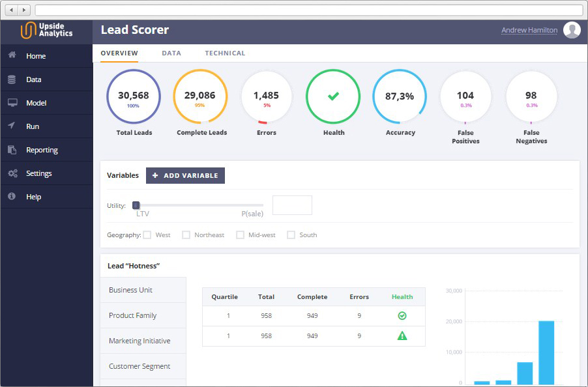Select Customer Segment hotness category
The width and height of the screenshot is (588, 387).
143,366
